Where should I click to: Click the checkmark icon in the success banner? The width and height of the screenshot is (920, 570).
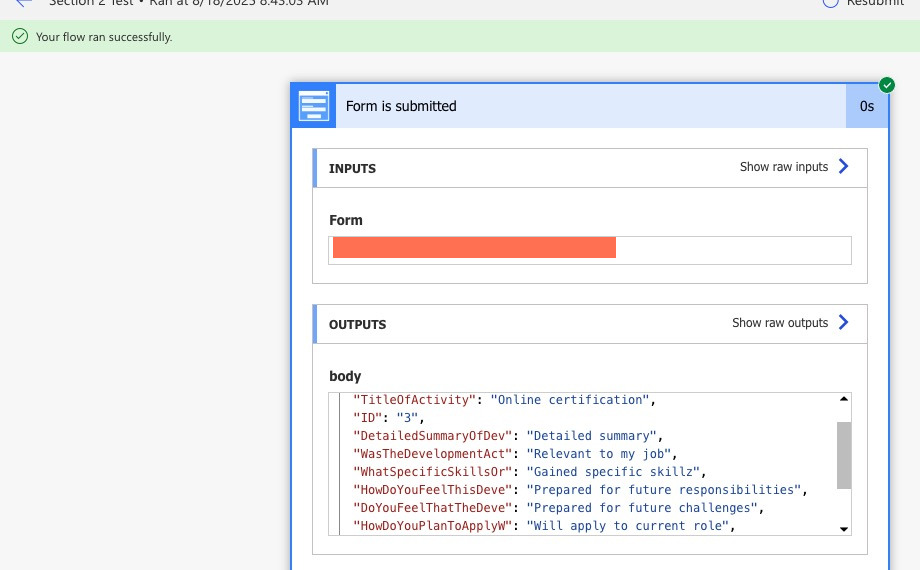tap(19, 37)
